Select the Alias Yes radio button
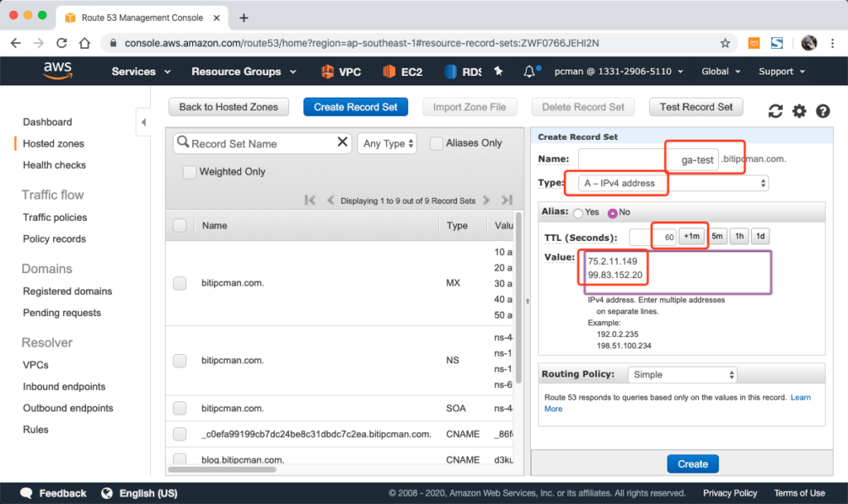Image resolution: width=848 pixels, height=504 pixels. click(x=577, y=213)
